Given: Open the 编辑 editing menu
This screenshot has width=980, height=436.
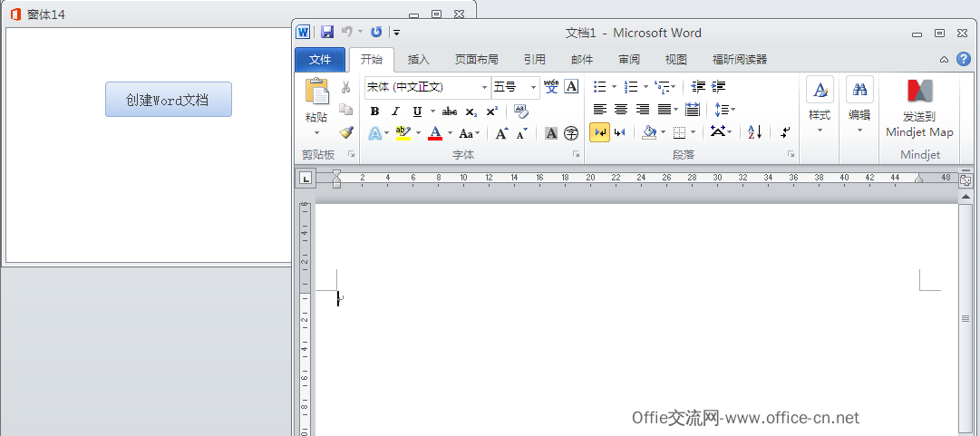Looking at the screenshot, I should (859, 106).
